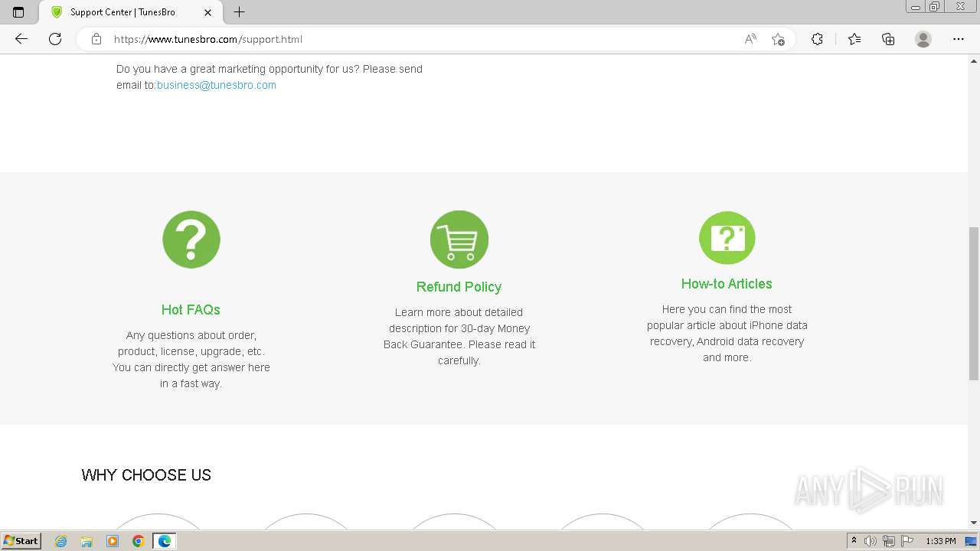
Task: Select the Support Center | TunesBro tab
Action: pos(130,12)
